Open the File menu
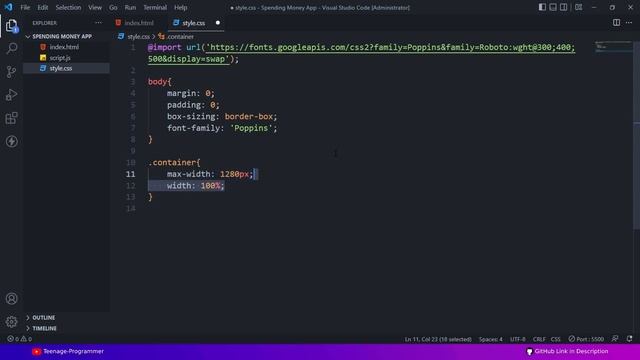Screen dimensions: 640x360 click(x=25, y=7)
